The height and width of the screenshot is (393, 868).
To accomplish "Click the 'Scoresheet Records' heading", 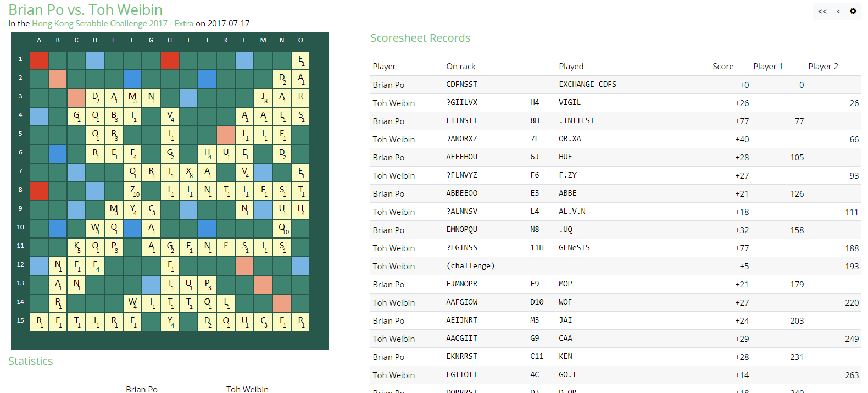I will pyautogui.click(x=420, y=38).
